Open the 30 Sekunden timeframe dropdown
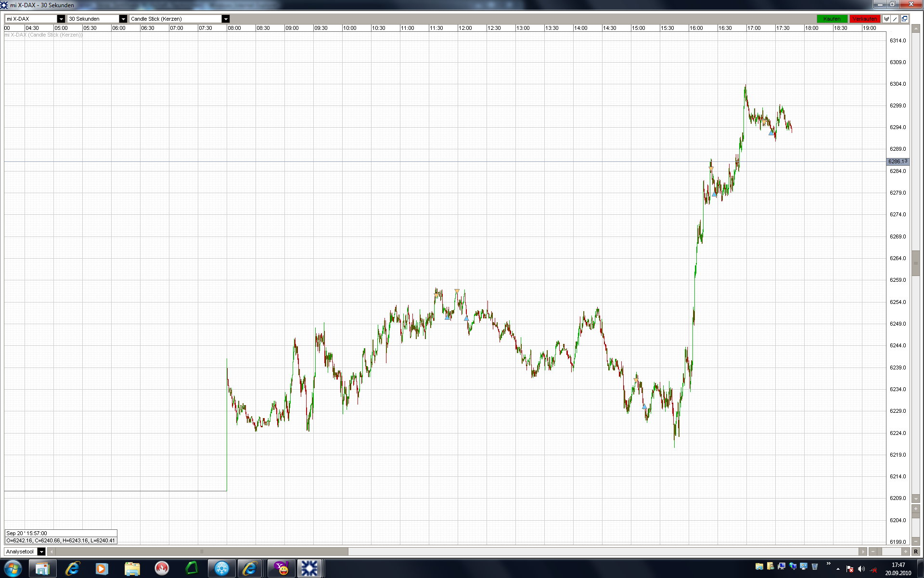 click(x=123, y=19)
